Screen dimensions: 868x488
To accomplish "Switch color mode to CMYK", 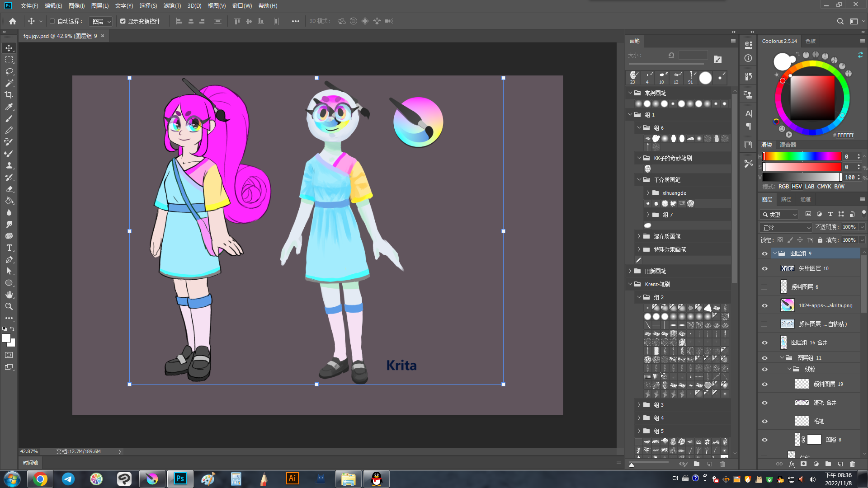I will tap(824, 187).
